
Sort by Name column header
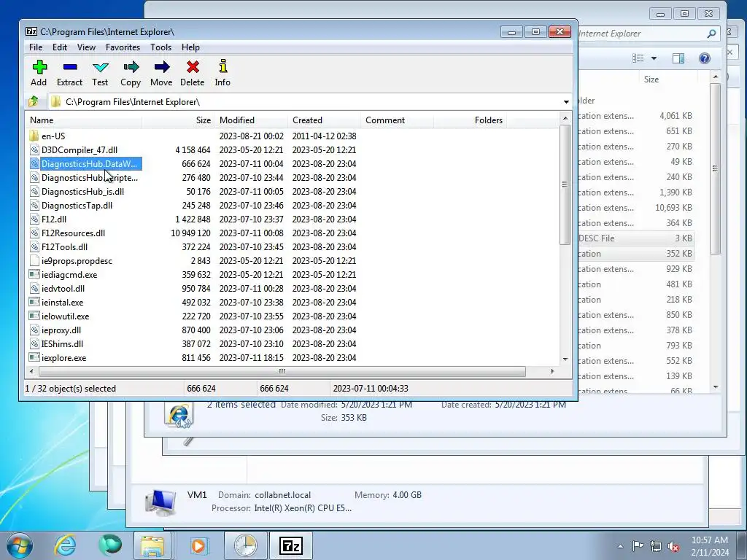pyautogui.click(x=84, y=120)
